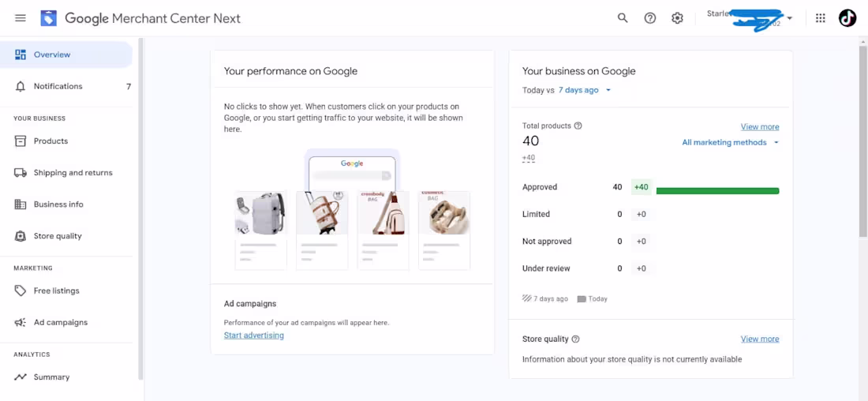Click the Ad campaigns card heading
This screenshot has height=401, width=868.
pyautogui.click(x=250, y=304)
